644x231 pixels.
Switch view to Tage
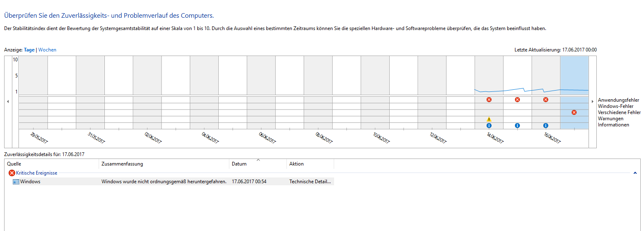tap(29, 50)
